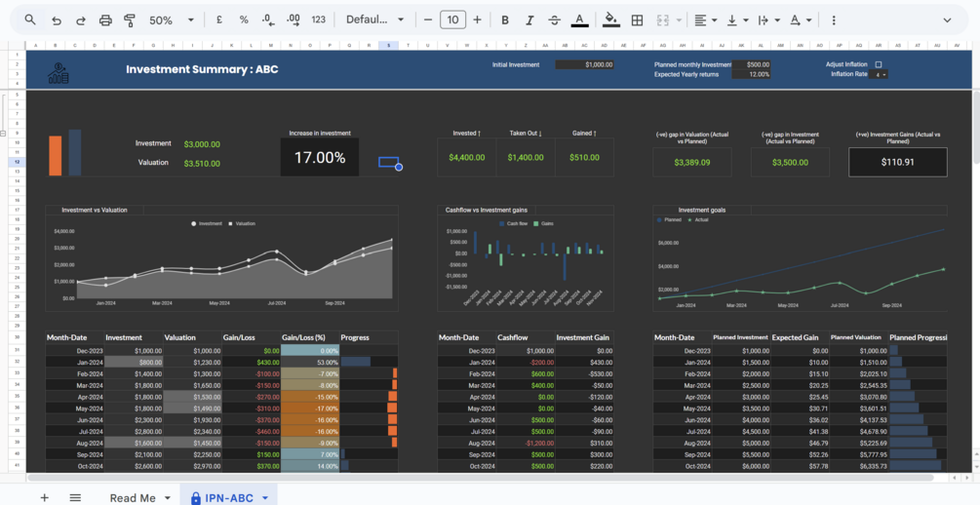Image resolution: width=980 pixels, height=505 pixels.
Task: Expand the Inflation Rate dropdown
Action: 881,74
